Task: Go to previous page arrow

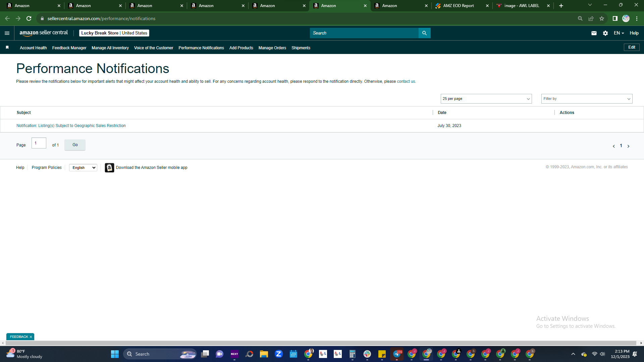Action: (614, 146)
